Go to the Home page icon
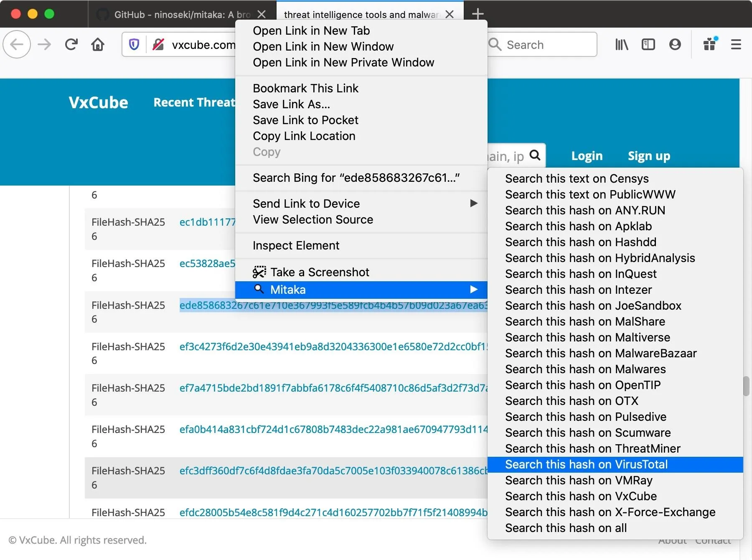This screenshot has height=560, width=752. coord(98,44)
